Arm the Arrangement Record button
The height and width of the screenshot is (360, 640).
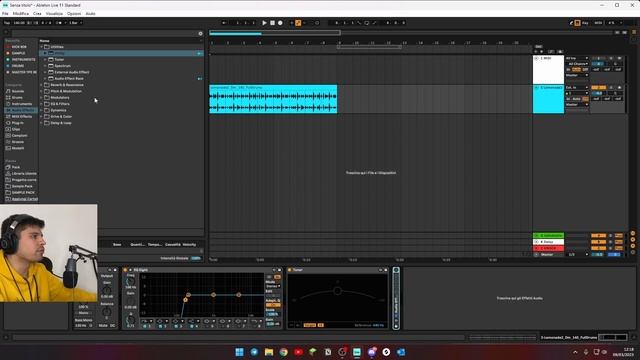[280, 23]
